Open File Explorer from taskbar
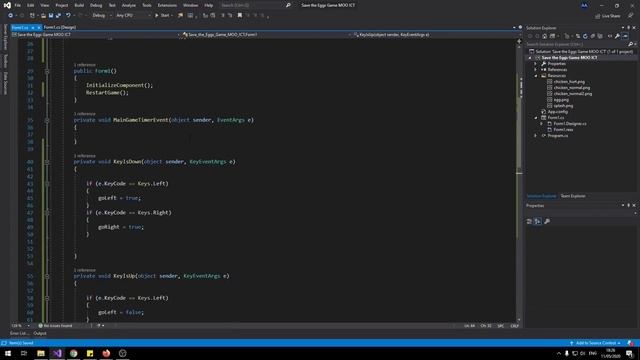This screenshot has width=640, height=360. (41, 353)
